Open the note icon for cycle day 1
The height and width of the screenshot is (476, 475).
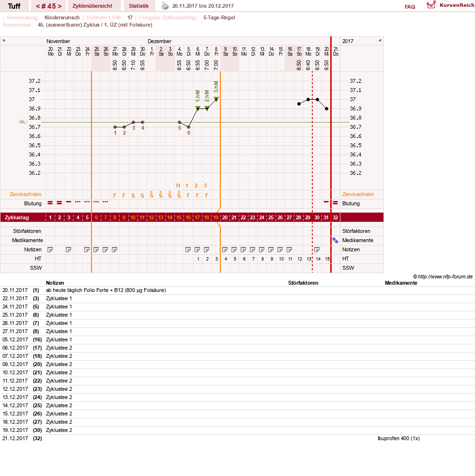coord(50,249)
